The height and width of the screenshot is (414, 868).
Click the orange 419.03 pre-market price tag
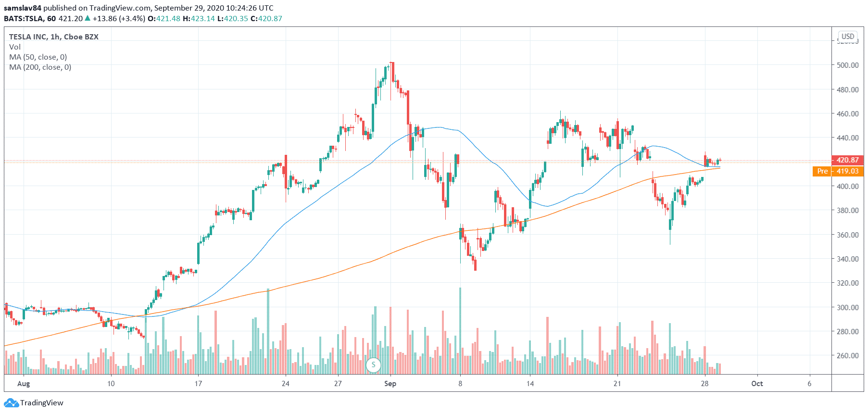pos(847,171)
